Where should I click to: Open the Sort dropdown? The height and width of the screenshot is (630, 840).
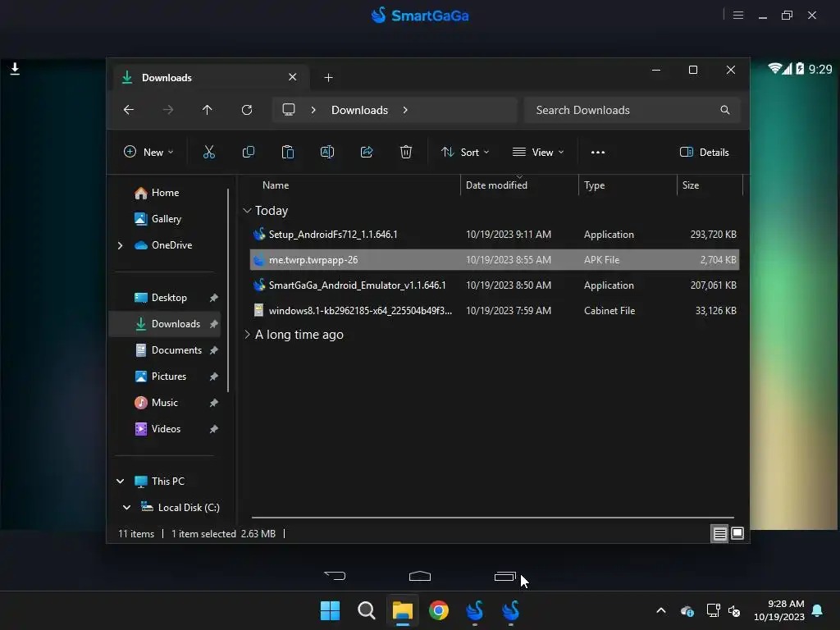[x=465, y=152]
